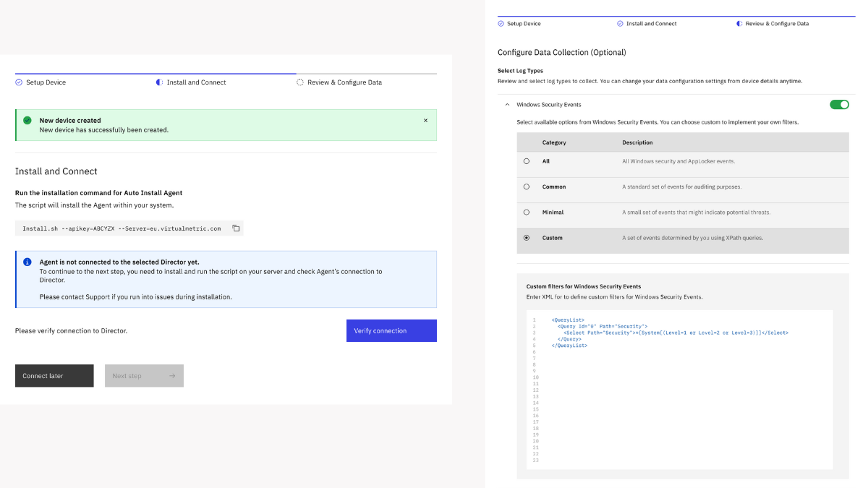Click the disabled Next step button
The height and width of the screenshot is (488, 868).
pyautogui.click(x=144, y=376)
